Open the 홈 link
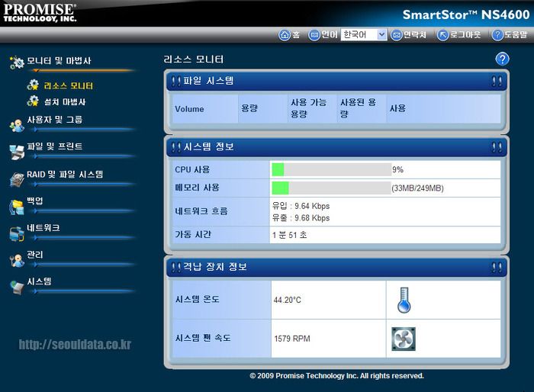 296,35
